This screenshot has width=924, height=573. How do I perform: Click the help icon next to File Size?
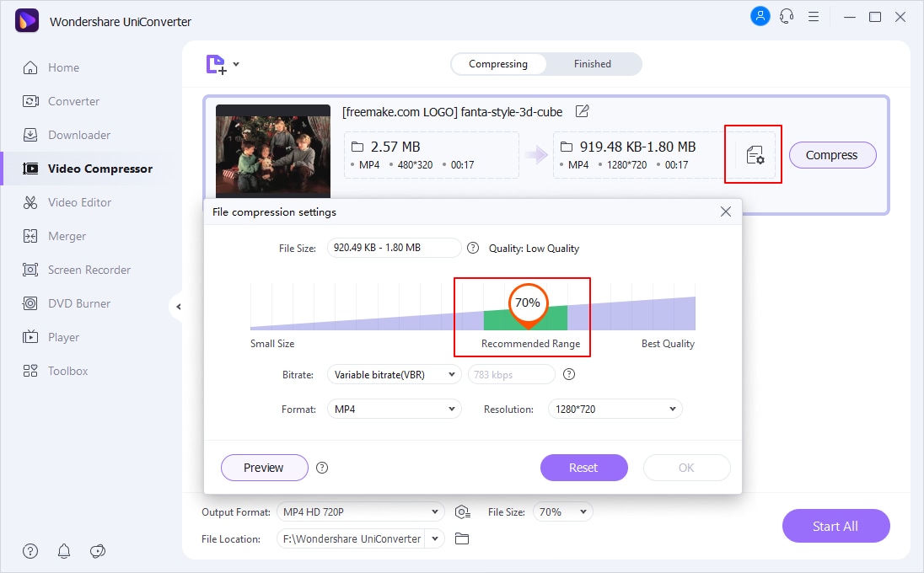point(473,248)
